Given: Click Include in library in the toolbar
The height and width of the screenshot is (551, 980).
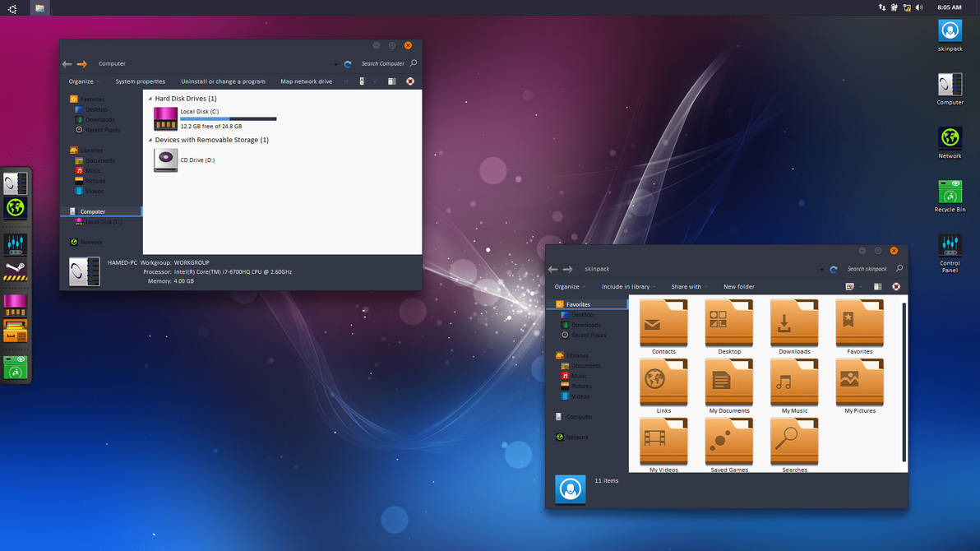Looking at the screenshot, I should coord(625,286).
